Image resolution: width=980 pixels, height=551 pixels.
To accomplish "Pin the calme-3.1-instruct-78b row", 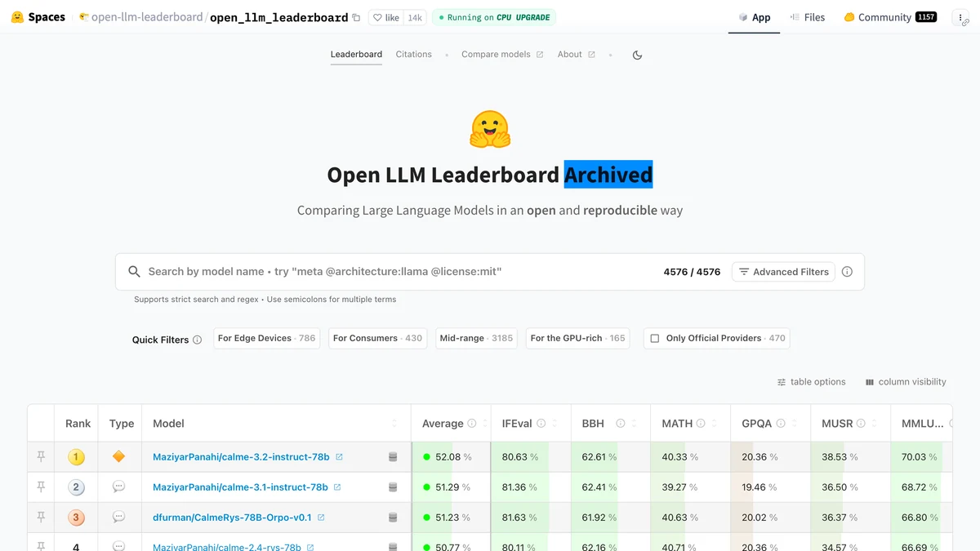I will point(41,487).
